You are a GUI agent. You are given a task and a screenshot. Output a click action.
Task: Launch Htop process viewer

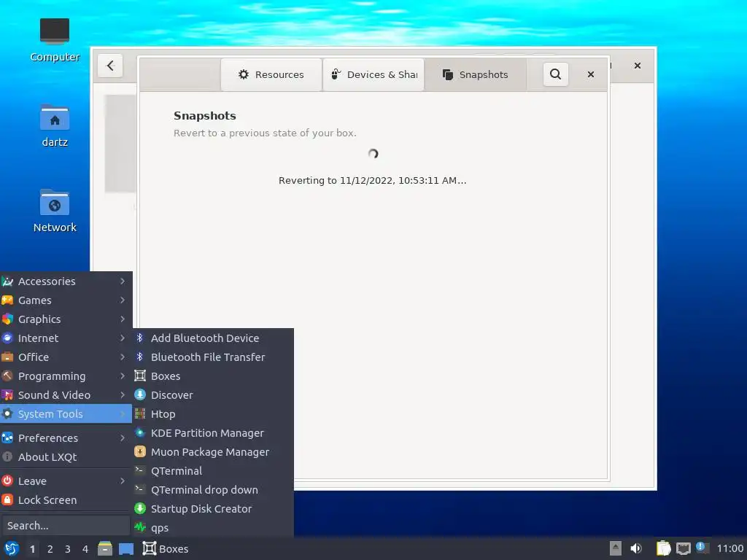pyautogui.click(x=213, y=414)
